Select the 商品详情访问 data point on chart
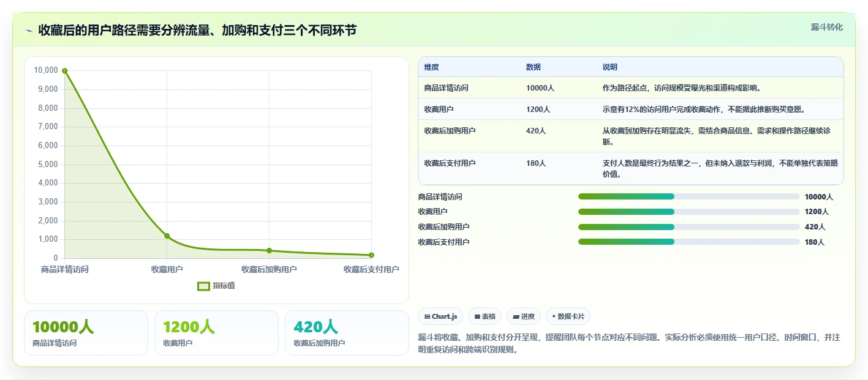 (x=65, y=71)
